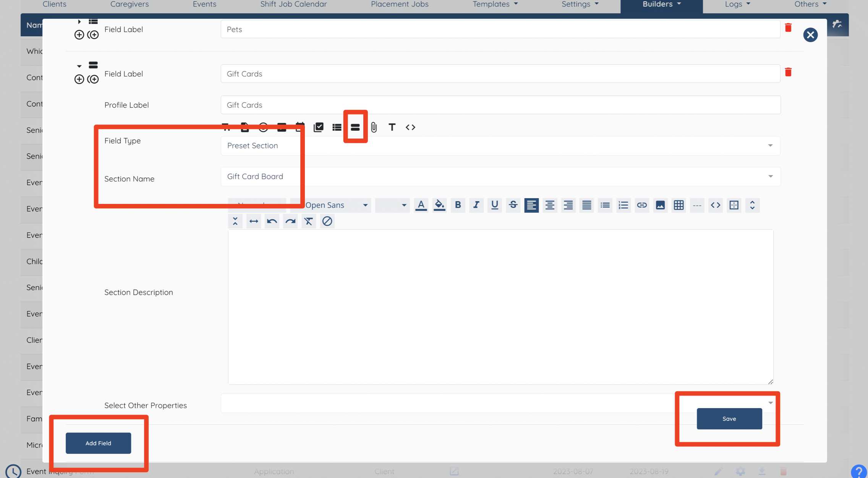Insert a table in description
The height and width of the screenshot is (478, 868).
pos(679,205)
